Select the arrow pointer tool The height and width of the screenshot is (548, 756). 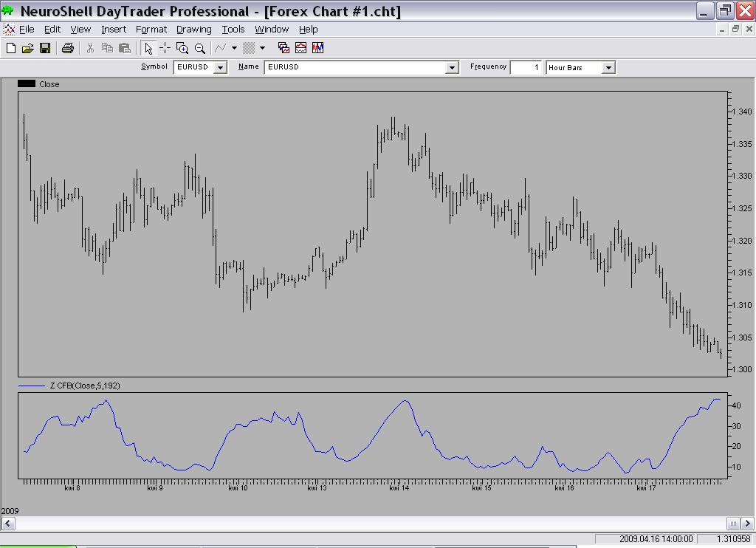(148, 48)
